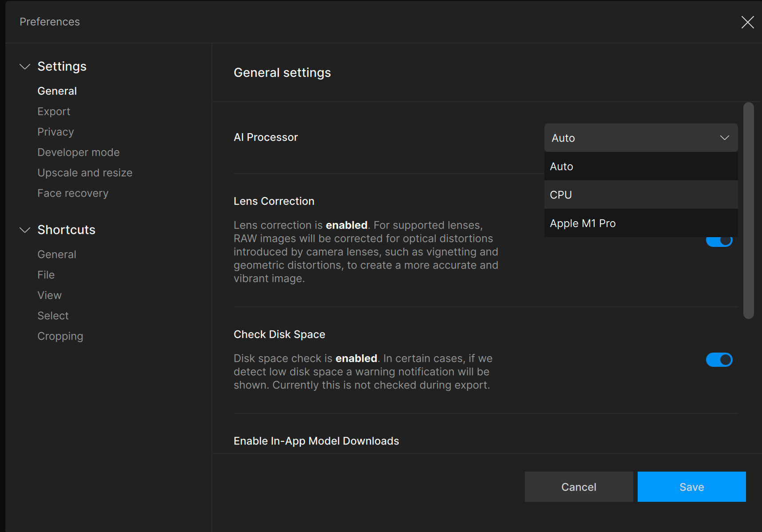Toggle the Check Disk Space switch
The image size is (762, 532).
719,360
